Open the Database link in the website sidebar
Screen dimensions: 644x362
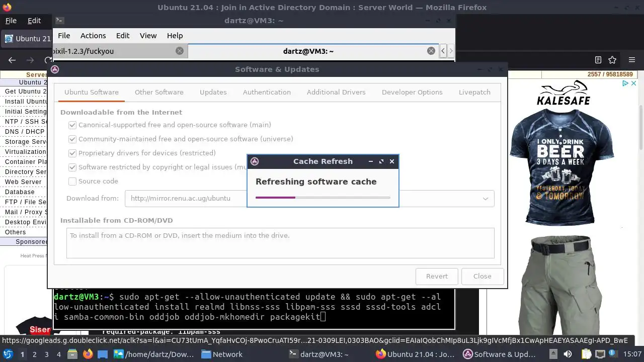[x=20, y=192]
